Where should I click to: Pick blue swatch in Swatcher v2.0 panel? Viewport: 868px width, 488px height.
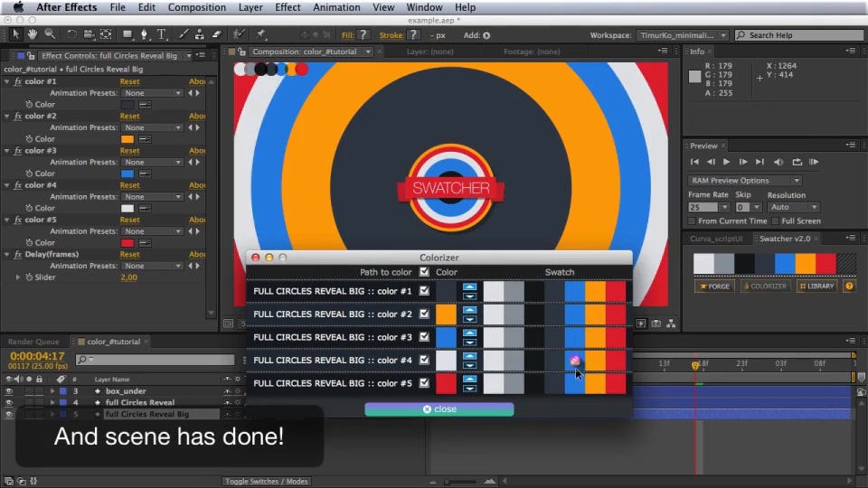[x=785, y=263]
